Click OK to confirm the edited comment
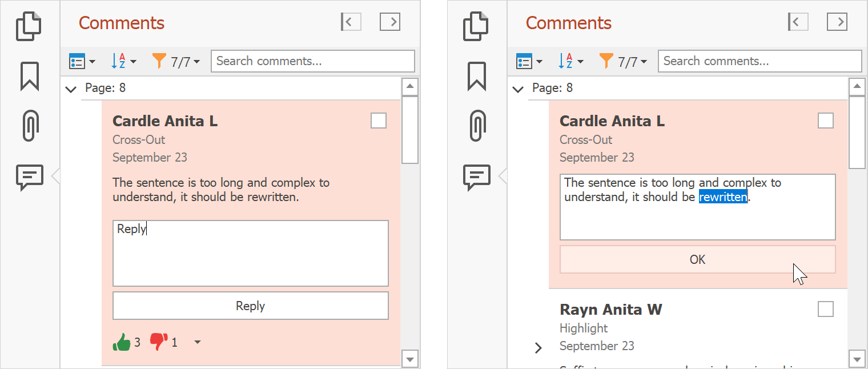 [x=697, y=259]
